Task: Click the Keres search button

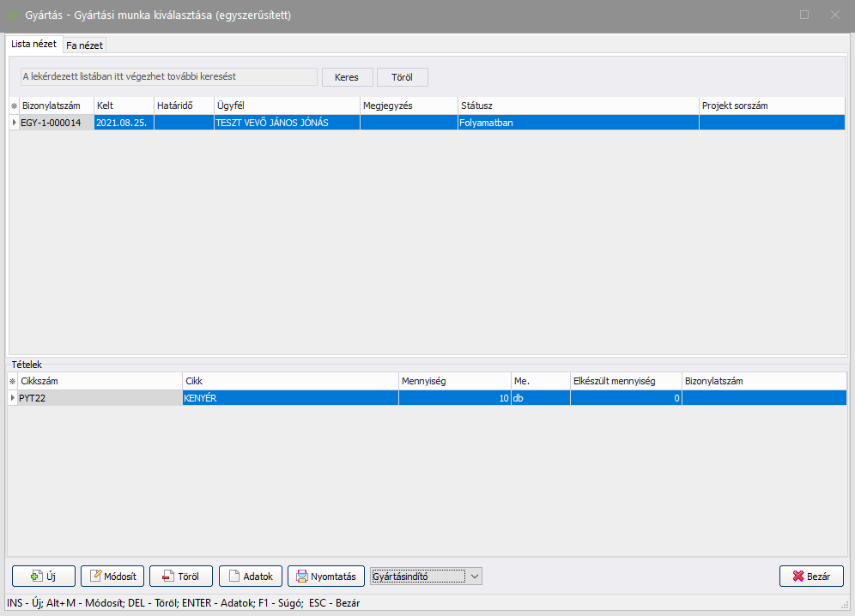Action: tap(347, 77)
